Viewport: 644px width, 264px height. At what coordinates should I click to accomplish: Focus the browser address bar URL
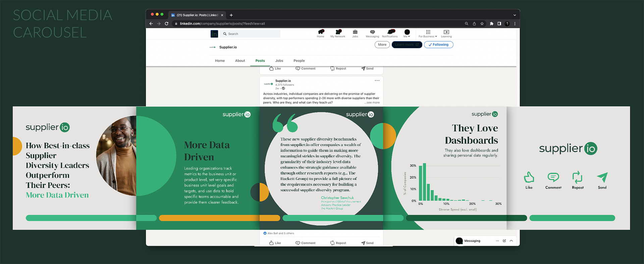222,23
